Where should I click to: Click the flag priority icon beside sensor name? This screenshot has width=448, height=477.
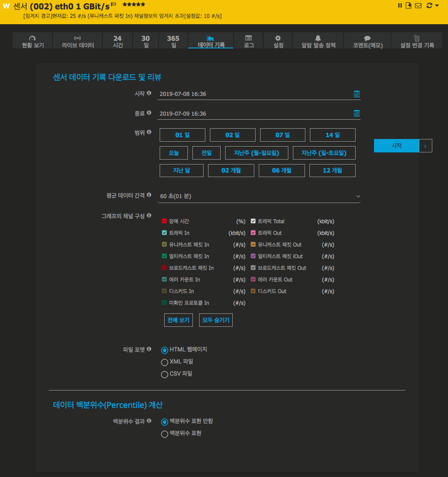point(113,4)
